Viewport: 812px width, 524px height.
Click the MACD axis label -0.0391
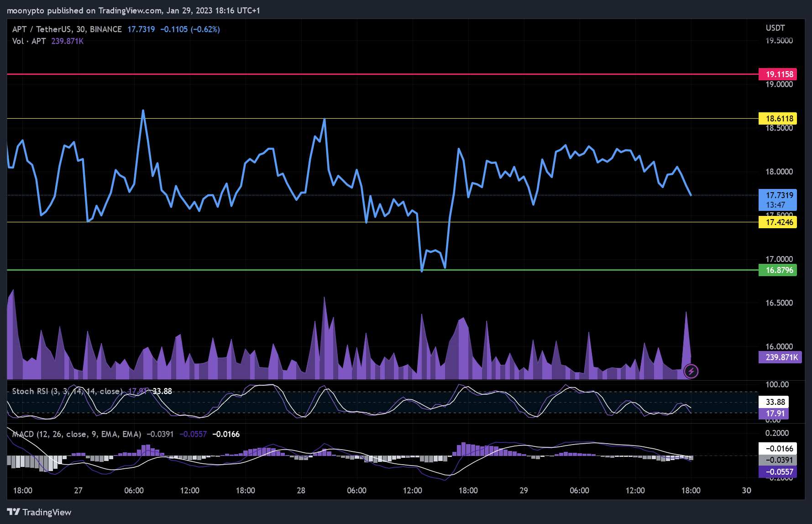point(778,460)
